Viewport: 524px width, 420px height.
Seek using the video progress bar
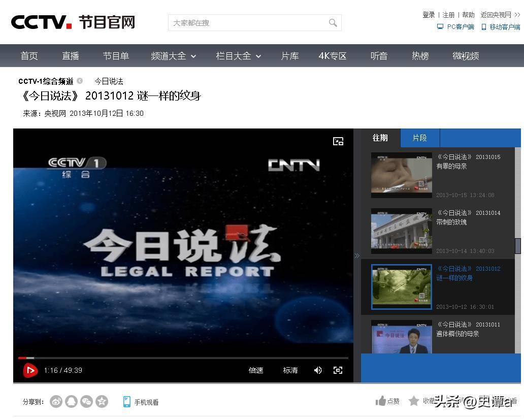(x=183, y=358)
